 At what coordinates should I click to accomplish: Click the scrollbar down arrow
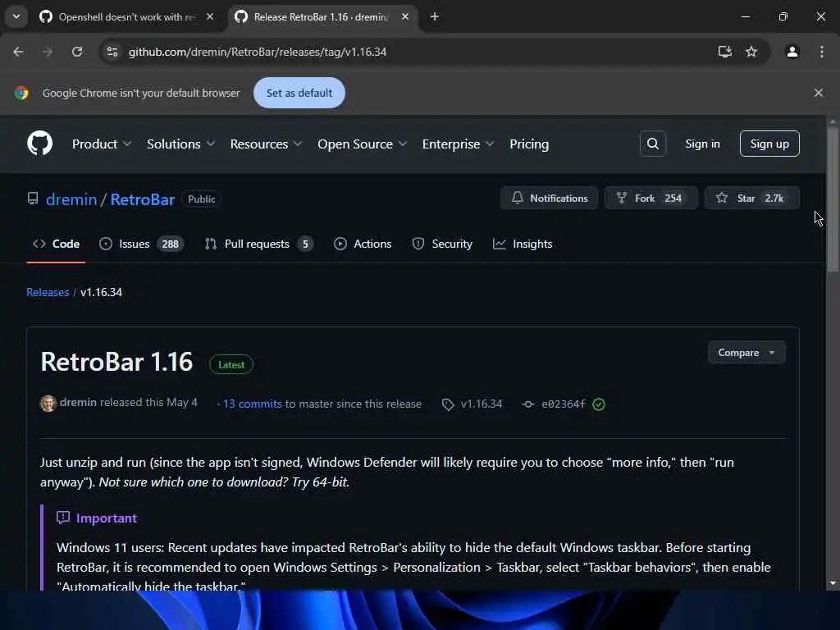pyautogui.click(x=832, y=583)
